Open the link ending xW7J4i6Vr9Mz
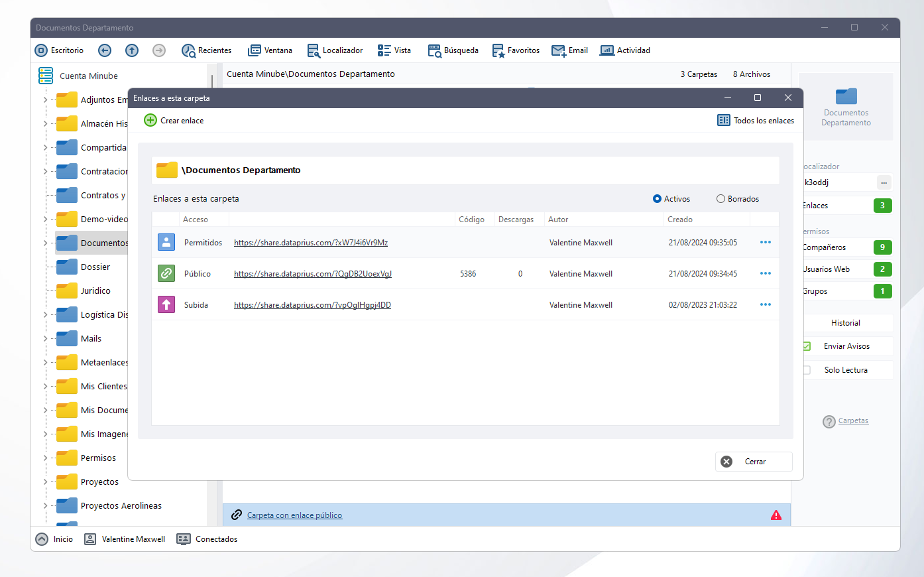This screenshot has height=577, width=924. 311,243
